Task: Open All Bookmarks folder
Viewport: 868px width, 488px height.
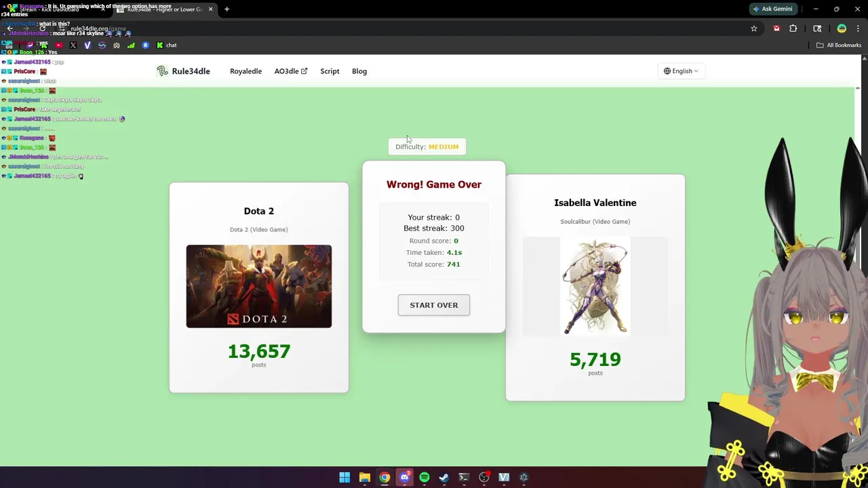Action: pyautogui.click(x=839, y=45)
